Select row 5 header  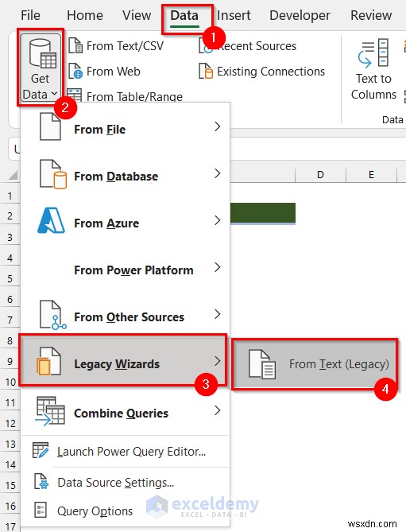(10, 278)
